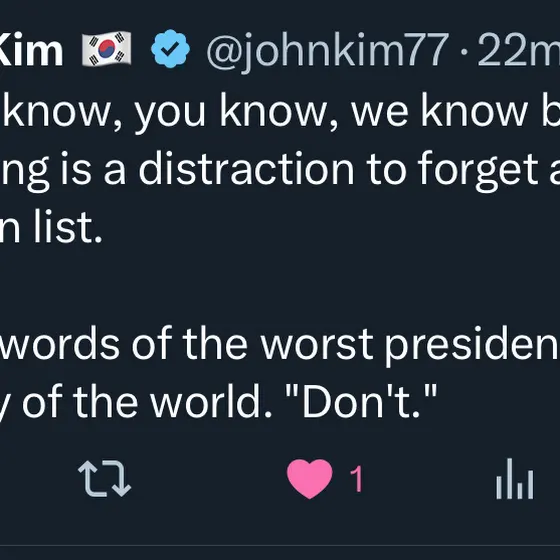Select the word "distraction" in the tweet
560x560 pixels.
pyautogui.click(x=246, y=169)
